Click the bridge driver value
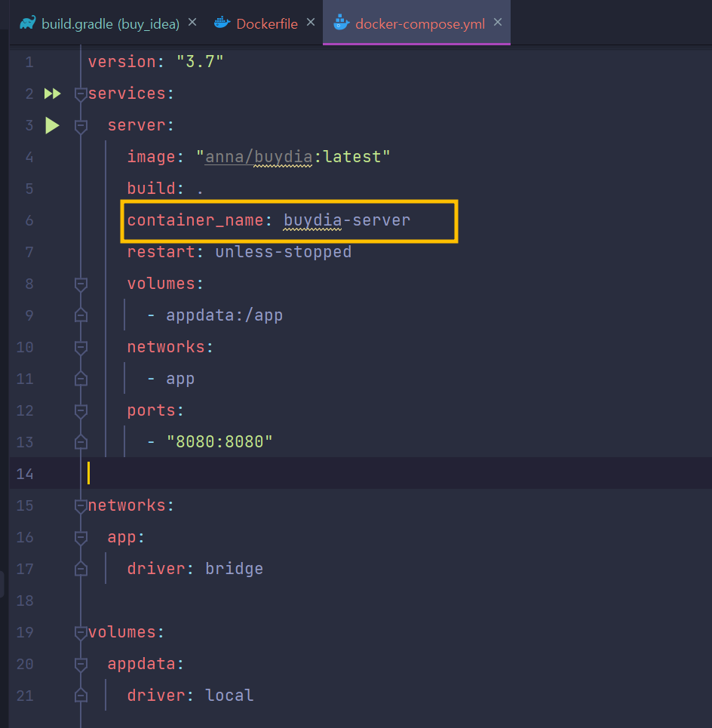The height and width of the screenshot is (728, 712). coord(234,569)
